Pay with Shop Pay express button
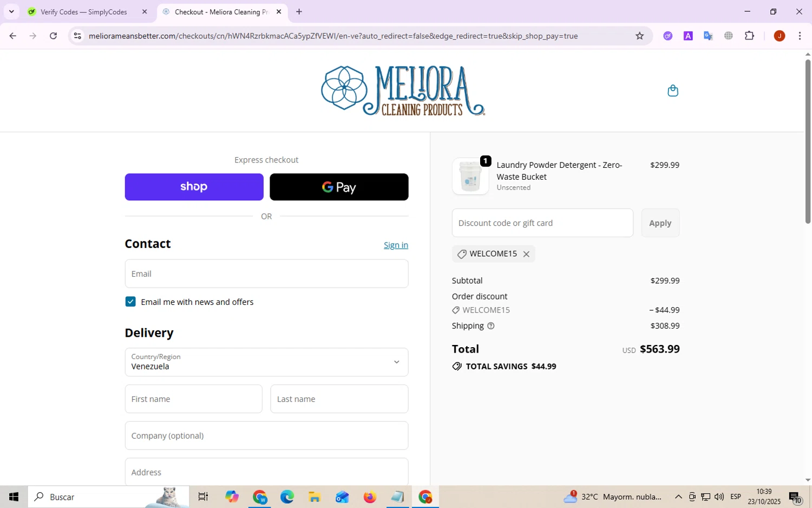Image resolution: width=812 pixels, height=508 pixels. click(194, 187)
